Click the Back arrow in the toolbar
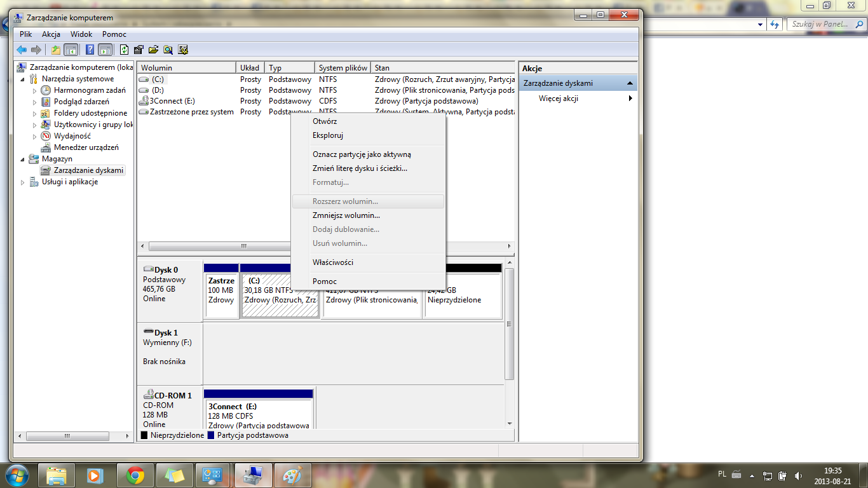This screenshot has width=868, height=488. click(22, 50)
